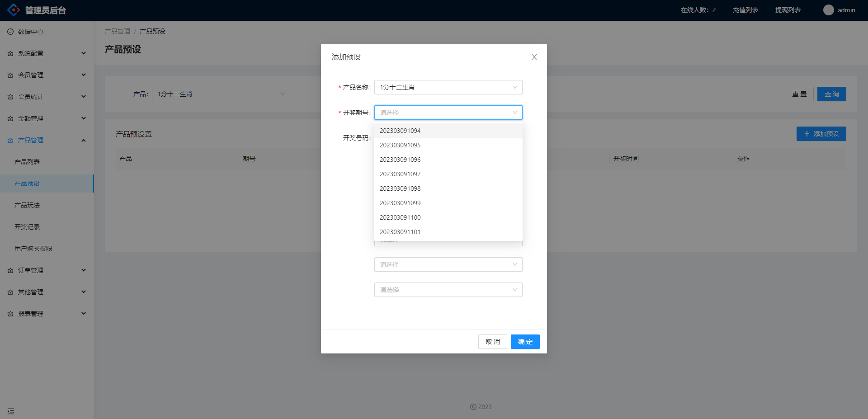
Task: Open 开奖记录 in the sidebar
Action: click(x=27, y=227)
